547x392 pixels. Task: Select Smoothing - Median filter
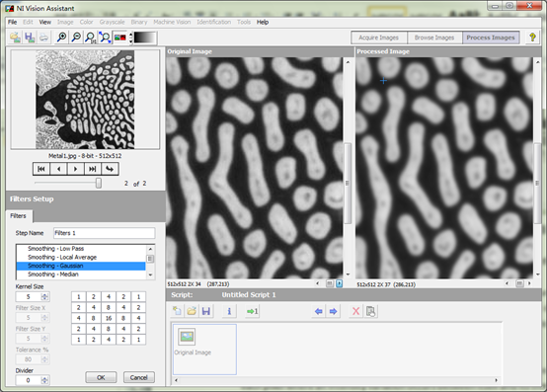pyautogui.click(x=81, y=274)
